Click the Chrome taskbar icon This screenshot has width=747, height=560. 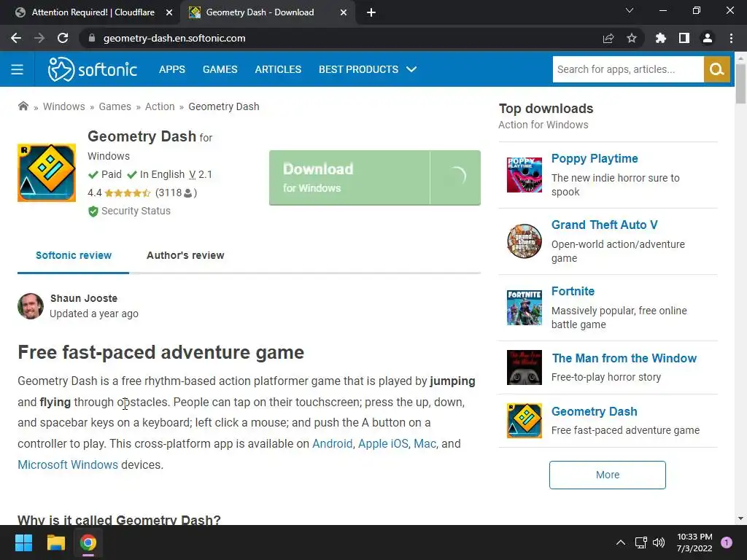(88, 542)
